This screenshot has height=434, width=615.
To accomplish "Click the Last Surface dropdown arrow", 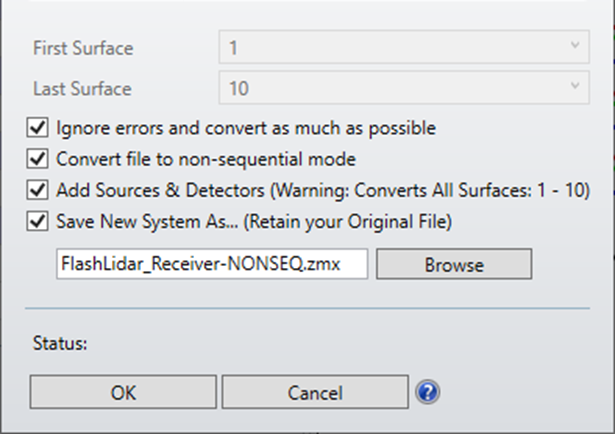I will coord(574,89).
